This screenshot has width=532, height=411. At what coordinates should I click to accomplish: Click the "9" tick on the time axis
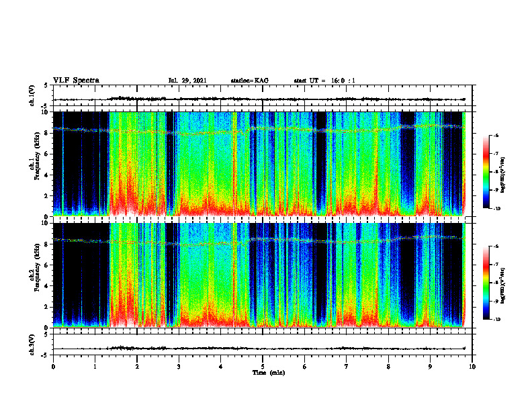coord(430,367)
